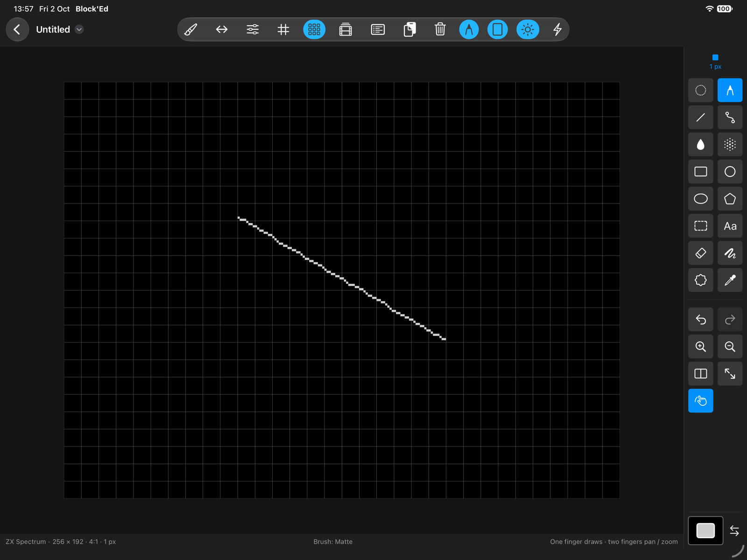Select the wavy-edged badge shape tool

pos(701,280)
